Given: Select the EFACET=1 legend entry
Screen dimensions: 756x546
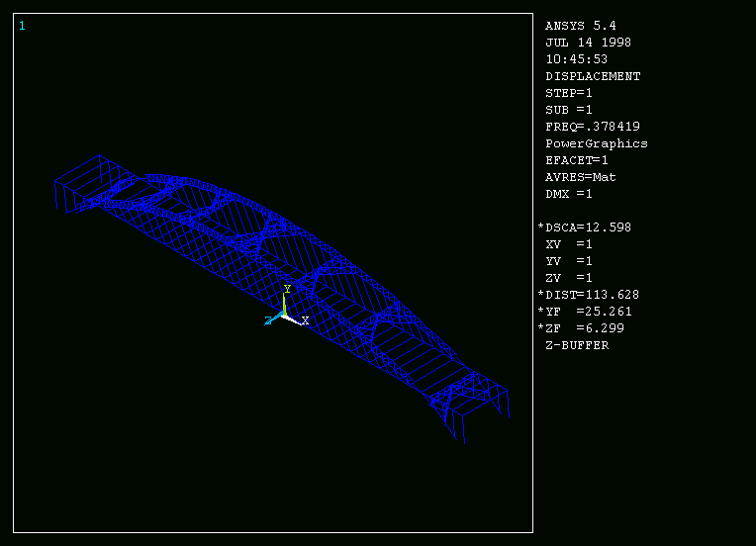Looking at the screenshot, I should click(577, 160).
